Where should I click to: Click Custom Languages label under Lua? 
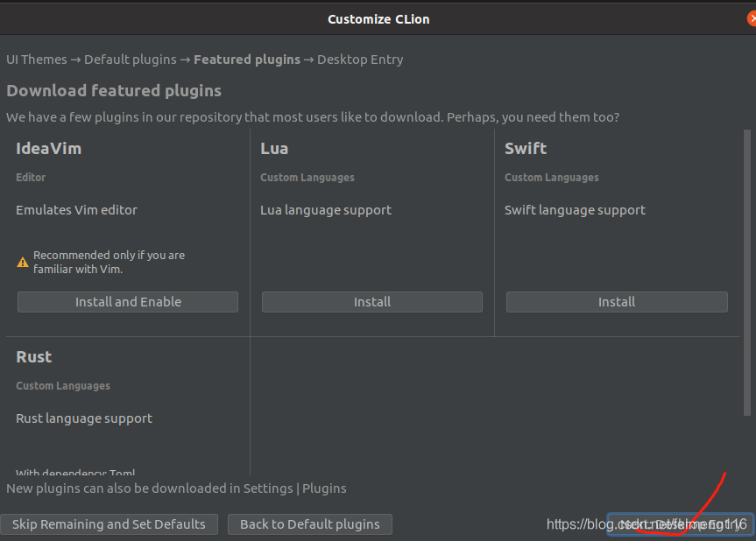(x=307, y=178)
